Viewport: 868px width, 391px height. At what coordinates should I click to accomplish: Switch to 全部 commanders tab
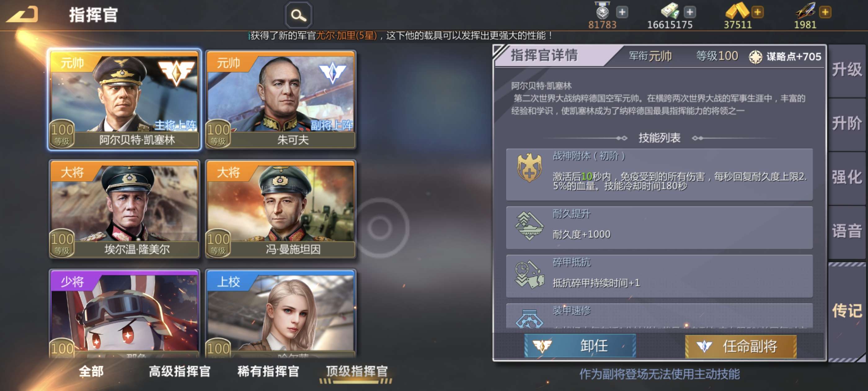click(91, 371)
